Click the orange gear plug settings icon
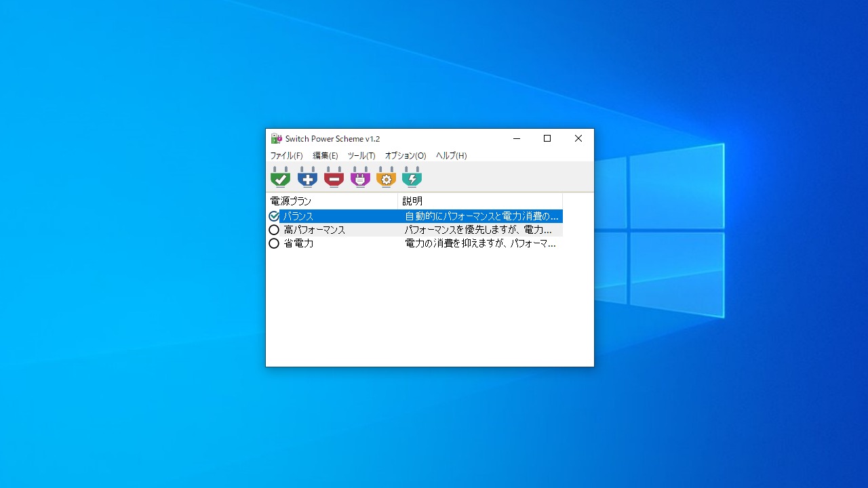The width and height of the screenshot is (868, 488). tap(386, 177)
